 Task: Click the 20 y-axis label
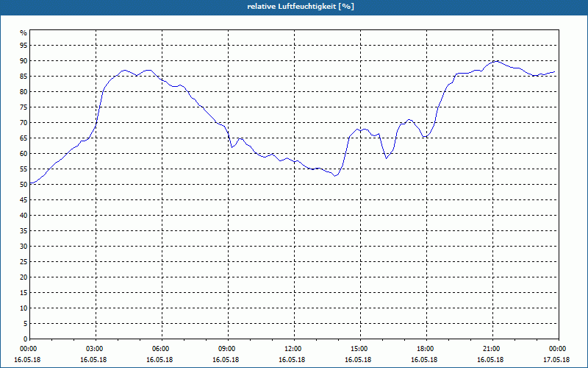pos(24,277)
